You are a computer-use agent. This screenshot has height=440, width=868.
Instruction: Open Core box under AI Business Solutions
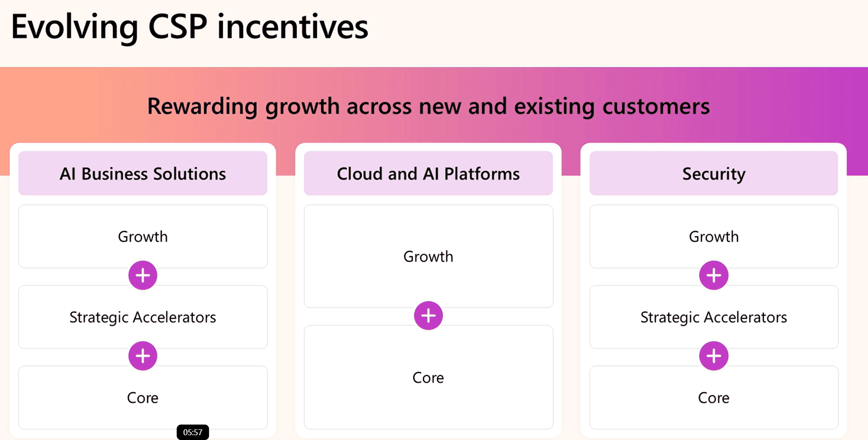point(143,398)
